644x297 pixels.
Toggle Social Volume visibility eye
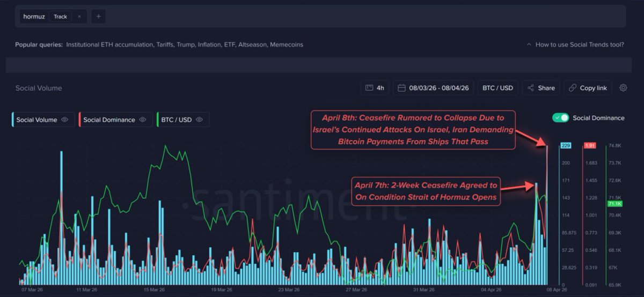pyautogui.click(x=65, y=120)
